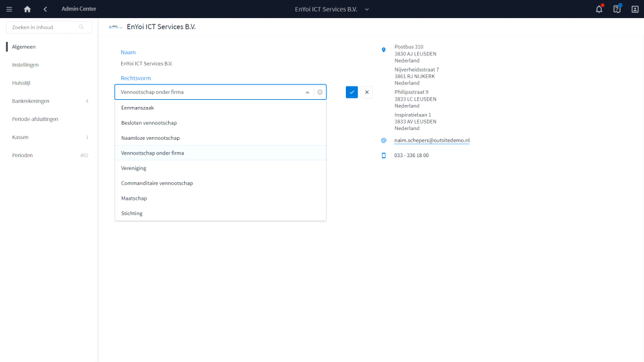644x362 pixels.
Task: Click the email @ icon
Action: [x=384, y=140]
